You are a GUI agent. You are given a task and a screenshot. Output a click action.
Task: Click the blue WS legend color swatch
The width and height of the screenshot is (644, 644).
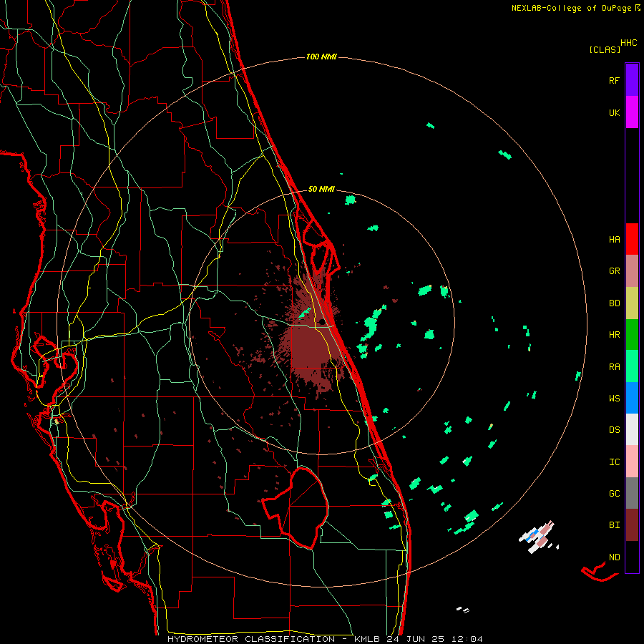pos(632,398)
